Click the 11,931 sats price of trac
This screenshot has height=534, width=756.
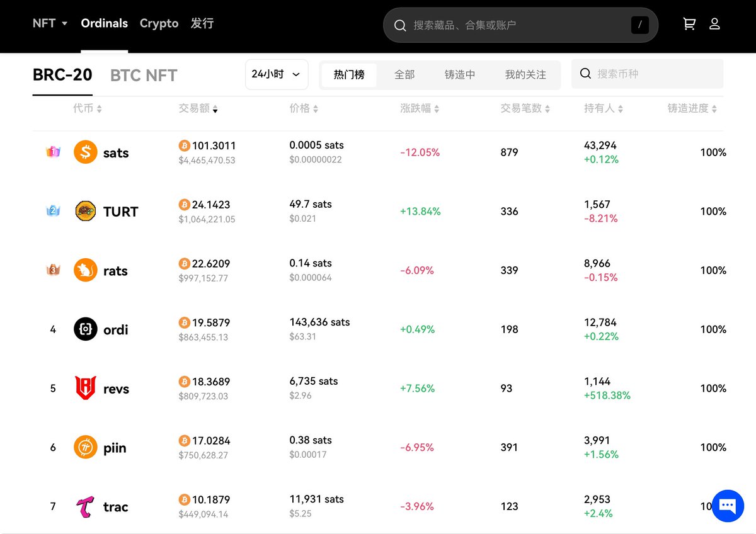(x=316, y=499)
